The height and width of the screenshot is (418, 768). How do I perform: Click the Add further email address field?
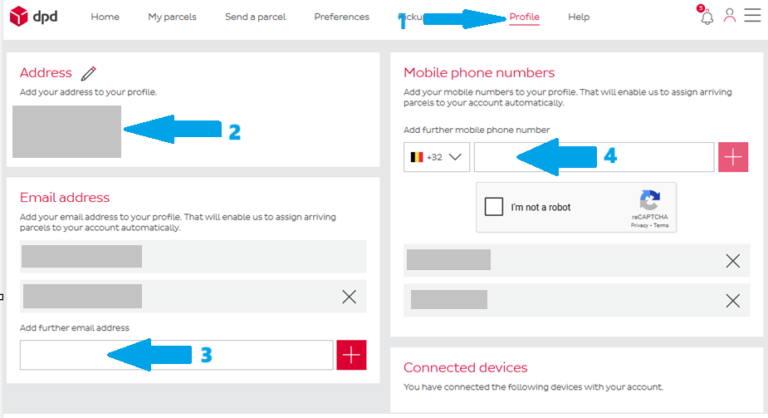tap(176, 355)
